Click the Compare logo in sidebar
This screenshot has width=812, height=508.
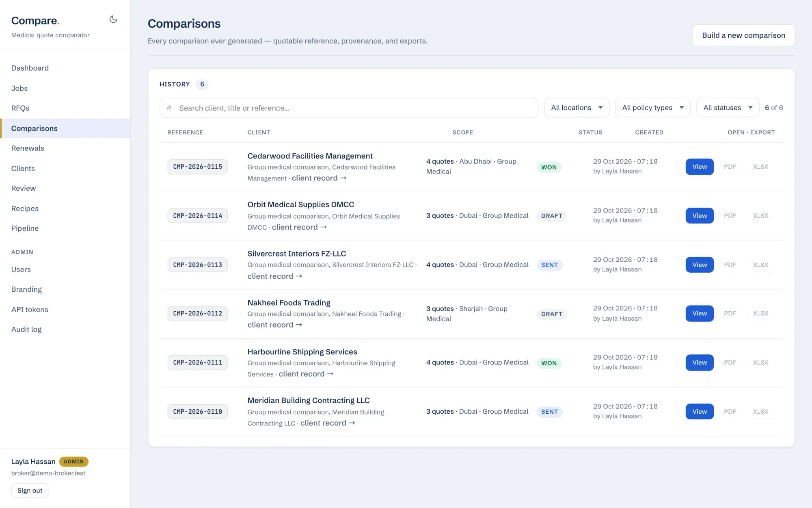[35, 21]
